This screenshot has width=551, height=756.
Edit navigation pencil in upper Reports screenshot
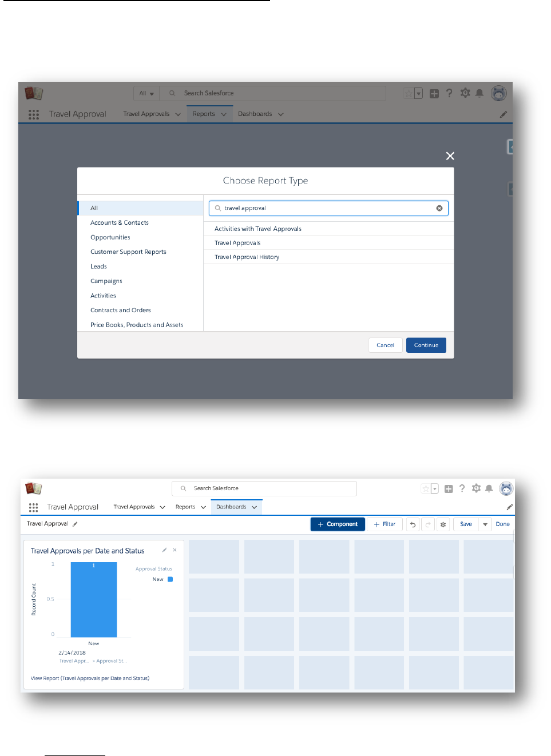point(504,114)
